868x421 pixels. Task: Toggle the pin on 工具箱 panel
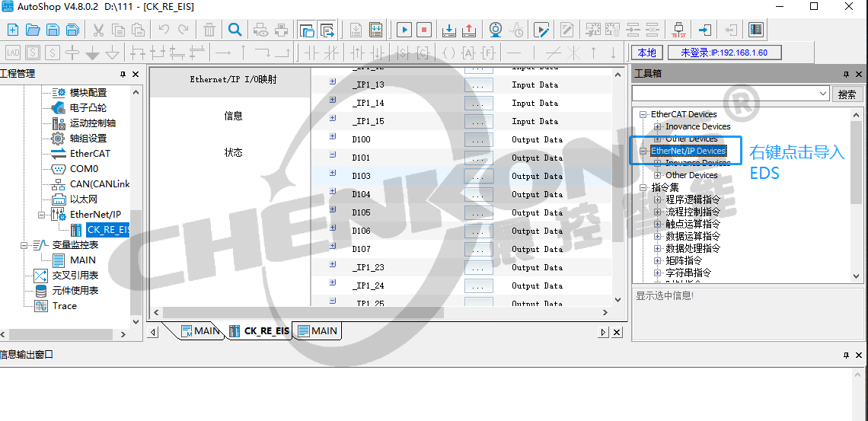[x=847, y=74]
